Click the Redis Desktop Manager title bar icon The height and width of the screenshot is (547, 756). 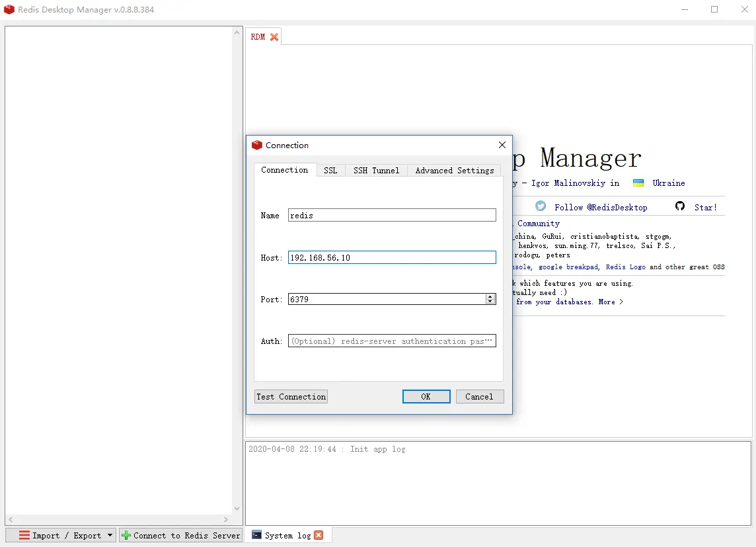click(9, 9)
